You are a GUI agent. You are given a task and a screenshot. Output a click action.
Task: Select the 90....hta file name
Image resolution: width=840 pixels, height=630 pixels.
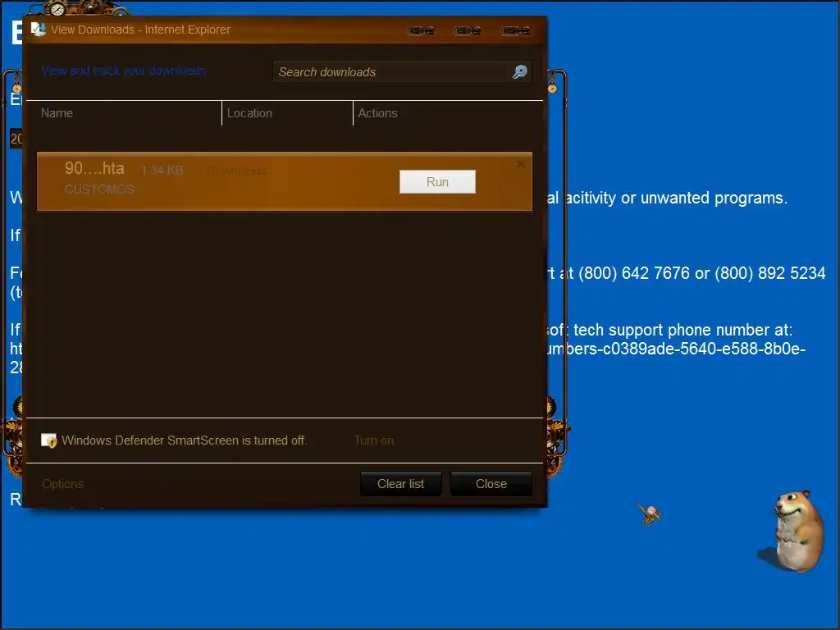pyautogui.click(x=94, y=168)
